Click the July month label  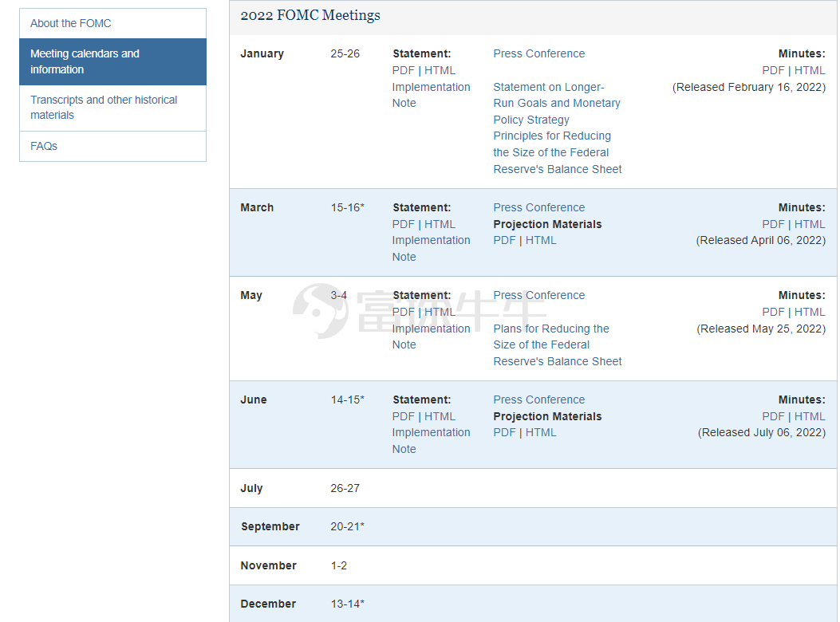(x=251, y=489)
